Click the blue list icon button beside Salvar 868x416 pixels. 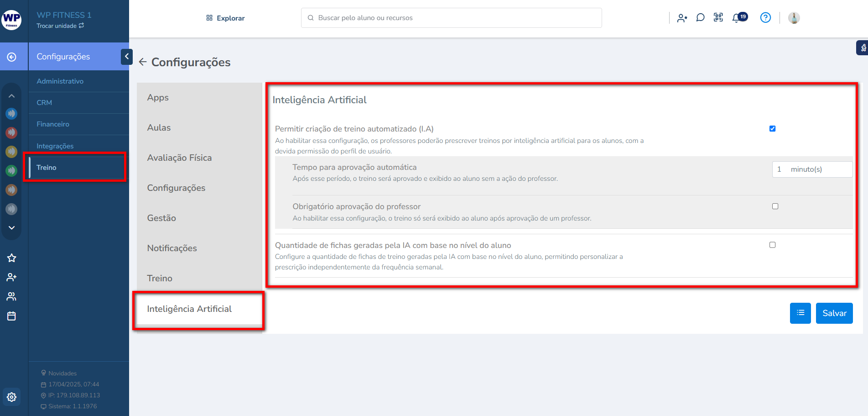[x=800, y=313]
